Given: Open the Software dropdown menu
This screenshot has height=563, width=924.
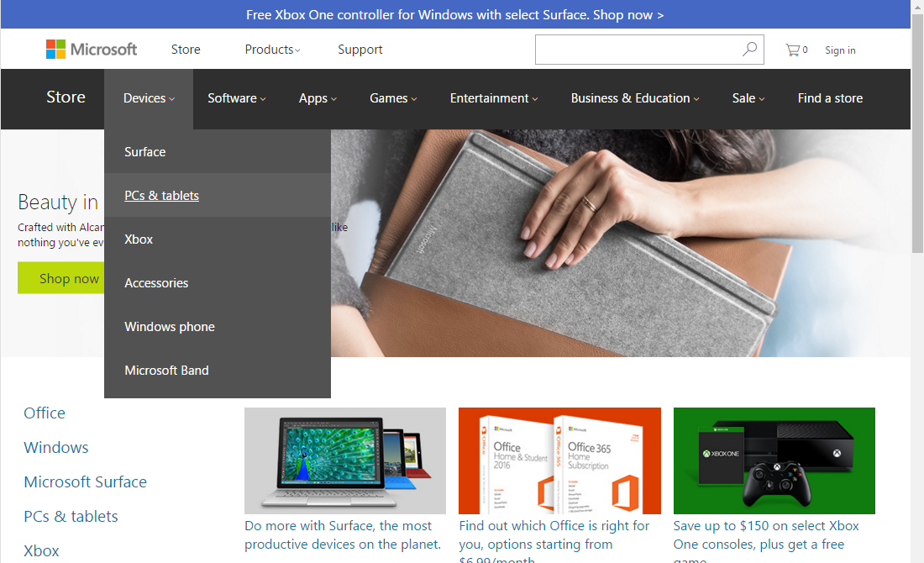Looking at the screenshot, I should [x=236, y=98].
